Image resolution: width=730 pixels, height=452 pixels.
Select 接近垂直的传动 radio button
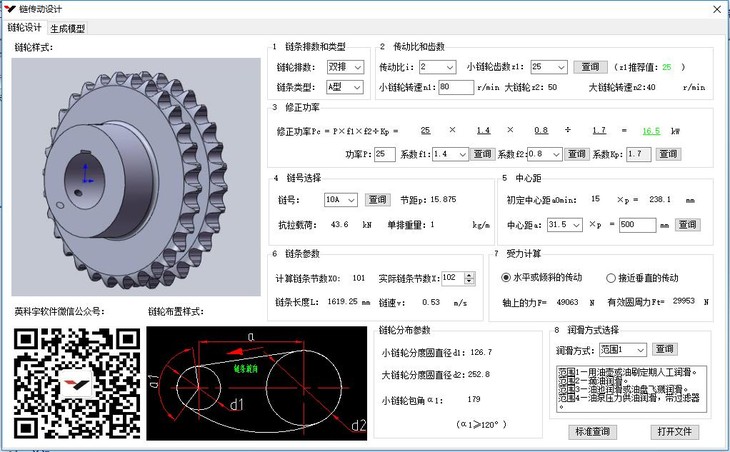(611, 278)
